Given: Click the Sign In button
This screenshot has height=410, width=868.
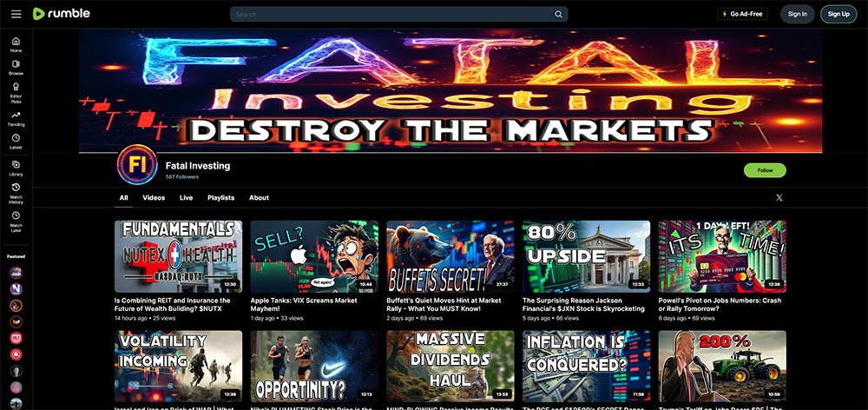Looking at the screenshot, I should (797, 14).
